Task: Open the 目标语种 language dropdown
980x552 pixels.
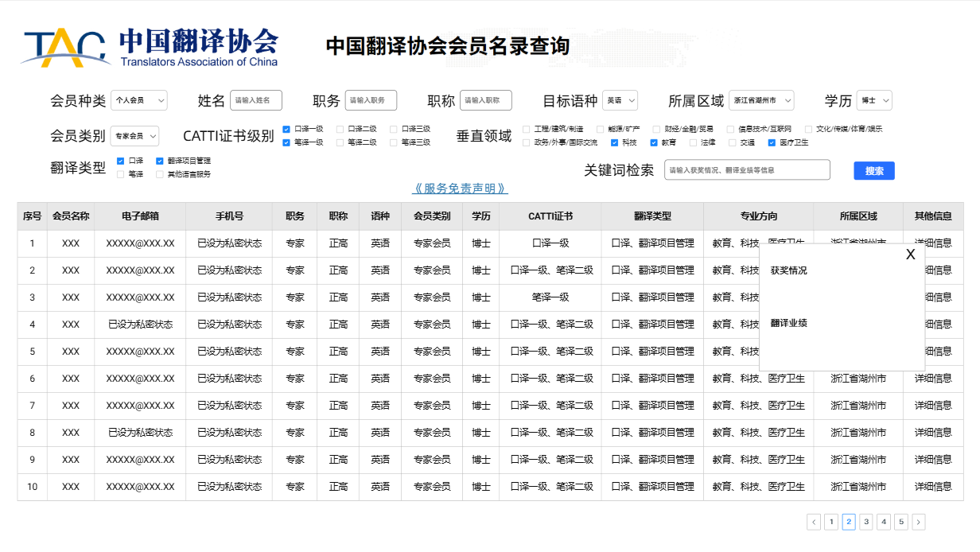Action: tap(620, 100)
